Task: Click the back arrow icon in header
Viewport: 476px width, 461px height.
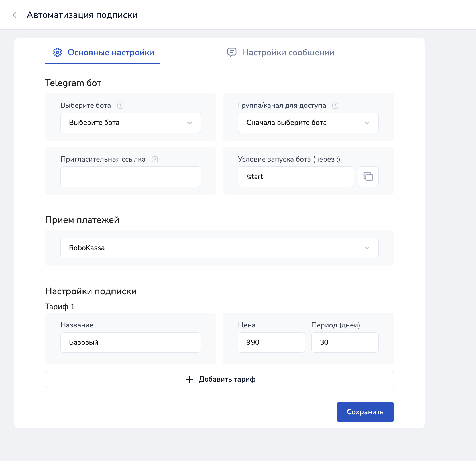Action: pyautogui.click(x=16, y=15)
